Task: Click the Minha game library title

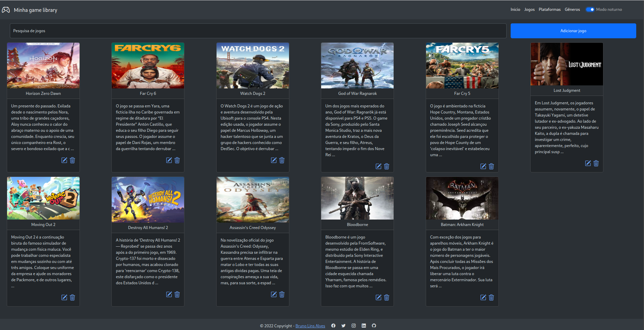Action: pos(36,10)
